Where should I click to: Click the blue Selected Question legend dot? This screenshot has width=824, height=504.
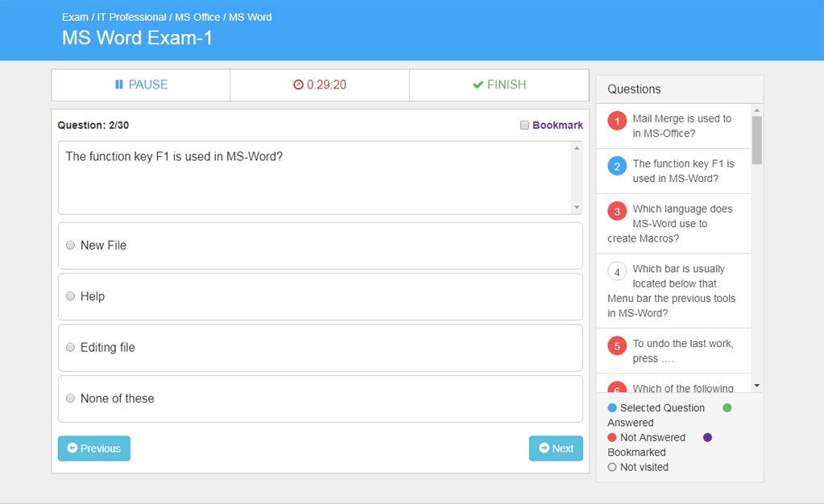pyautogui.click(x=611, y=408)
